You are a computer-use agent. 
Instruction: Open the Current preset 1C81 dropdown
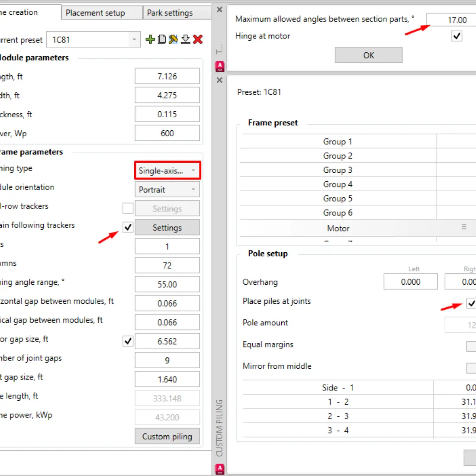point(93,40)
